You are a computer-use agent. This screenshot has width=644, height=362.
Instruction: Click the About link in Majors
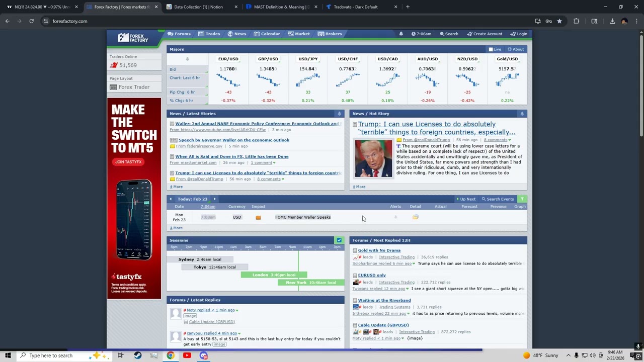click(516, 49)
